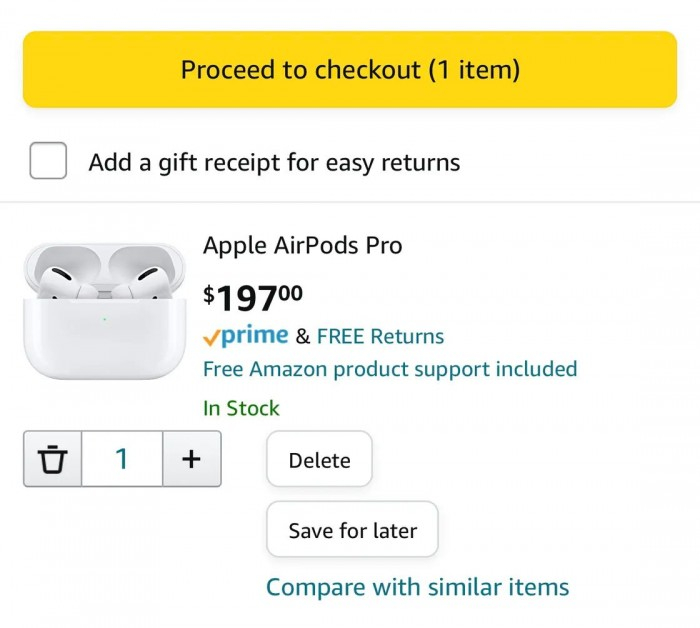Open Compare with similar items link
Viewport: 700px width, 628px height.
coord(417,587)
